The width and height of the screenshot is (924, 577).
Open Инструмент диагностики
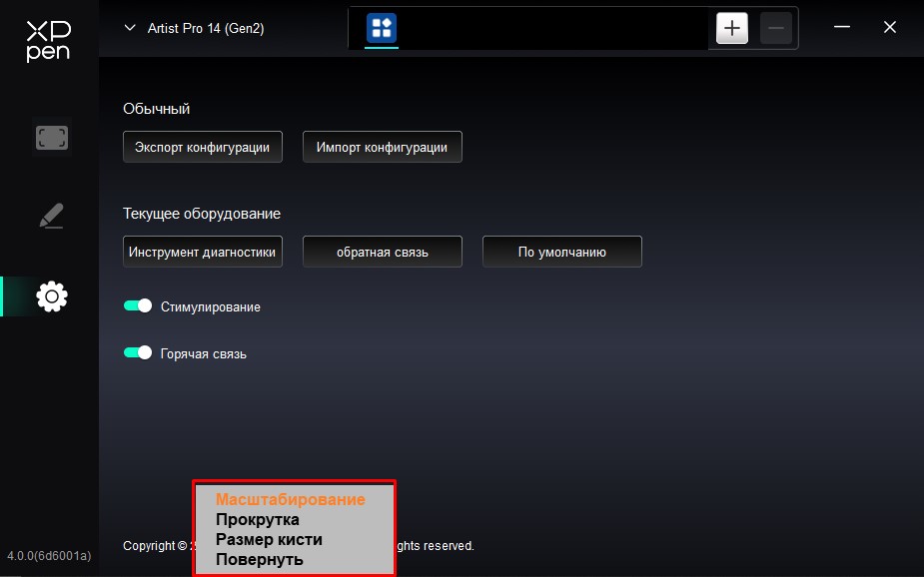pos(203,252)
